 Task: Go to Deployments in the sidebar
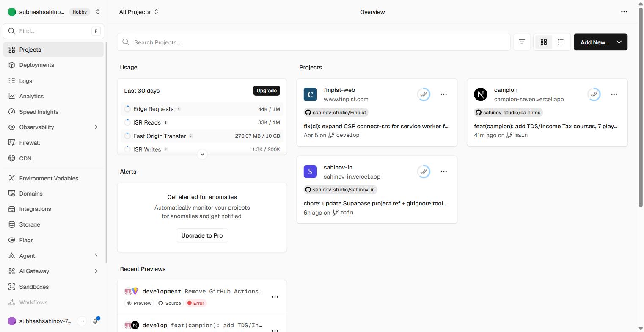click(53, 65)
